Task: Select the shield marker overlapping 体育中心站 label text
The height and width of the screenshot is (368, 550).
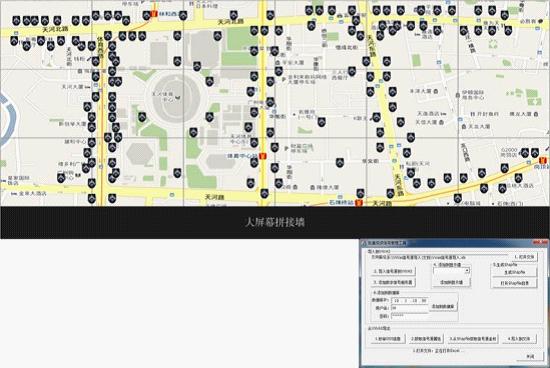Action: [254, 162]
